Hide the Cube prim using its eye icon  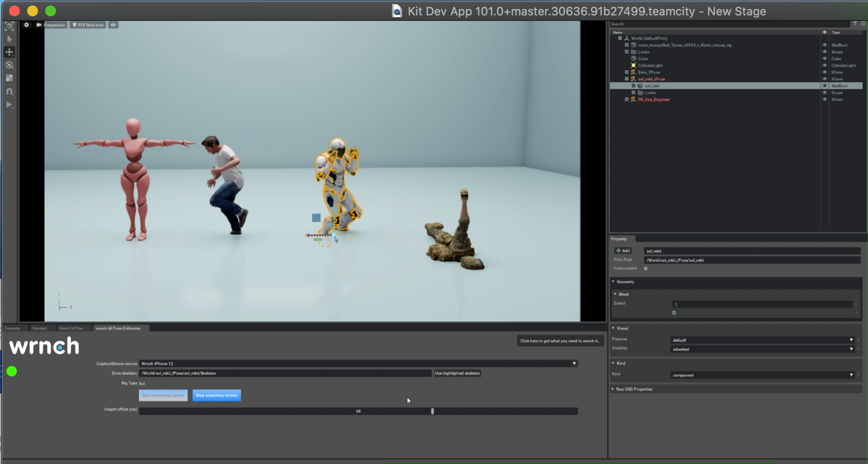click(x=824, y=59)
